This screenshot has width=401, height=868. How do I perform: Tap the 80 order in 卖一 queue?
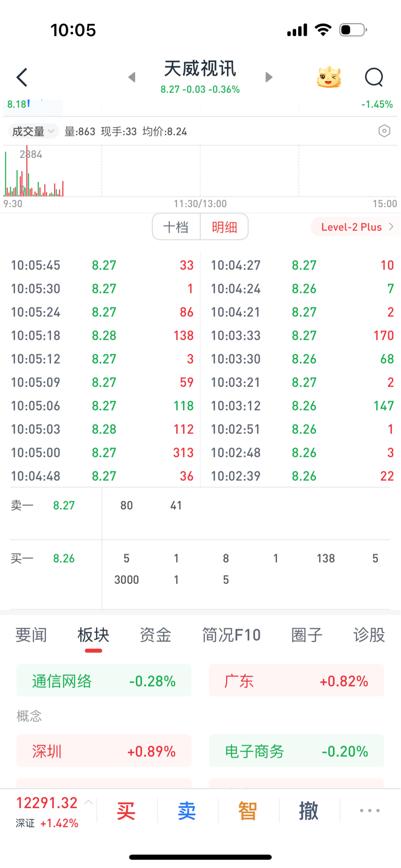pyautogui.click(x=127, y=505)
